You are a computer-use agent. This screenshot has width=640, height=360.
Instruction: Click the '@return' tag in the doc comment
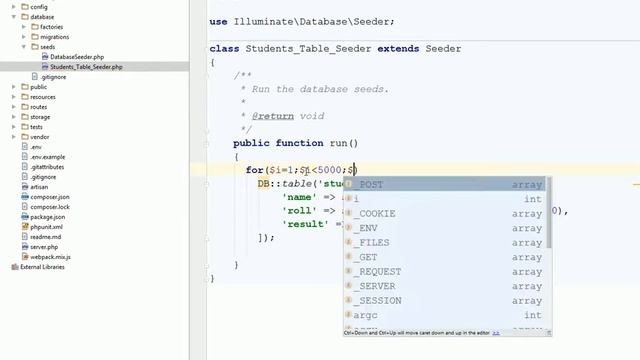(x=273, y=116)
